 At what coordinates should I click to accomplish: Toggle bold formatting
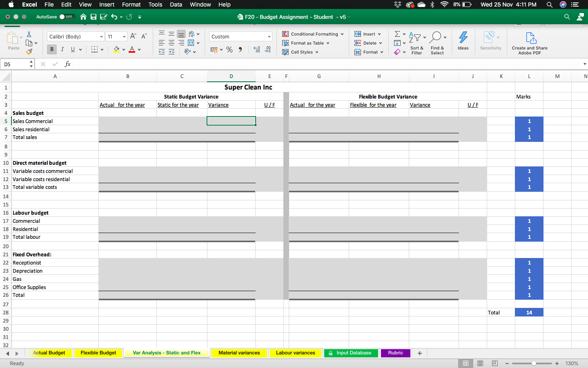click(51, 49)
